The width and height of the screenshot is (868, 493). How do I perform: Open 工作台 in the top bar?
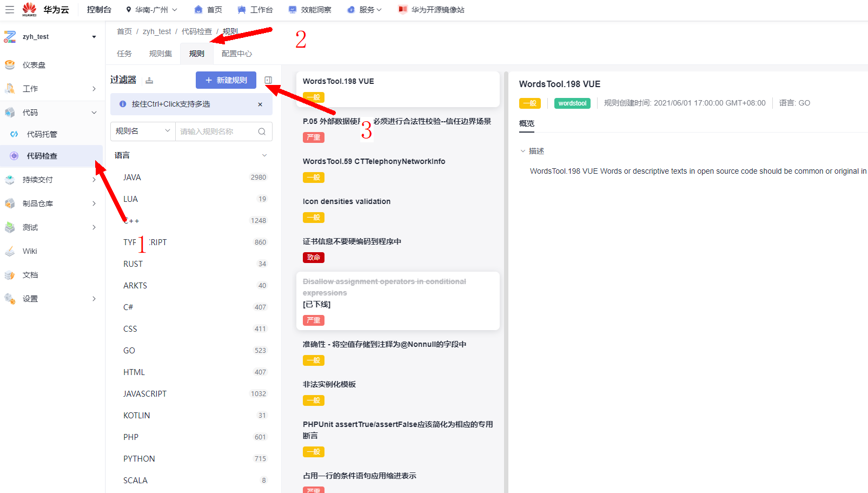click(255, 10)
